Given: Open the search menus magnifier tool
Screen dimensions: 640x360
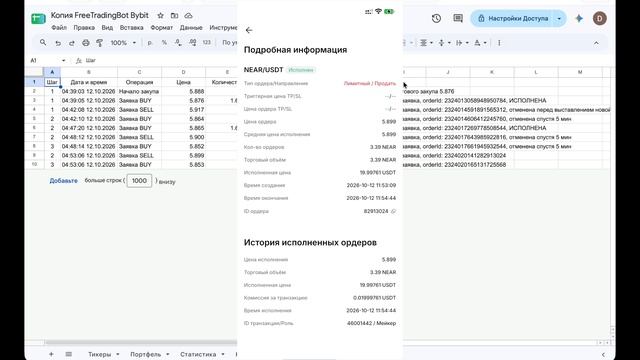Looking at the screenshot, I should [43, 42].
